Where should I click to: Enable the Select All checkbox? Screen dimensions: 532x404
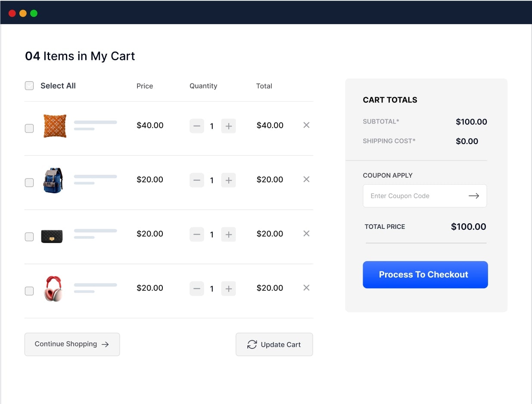pos(29,85)
